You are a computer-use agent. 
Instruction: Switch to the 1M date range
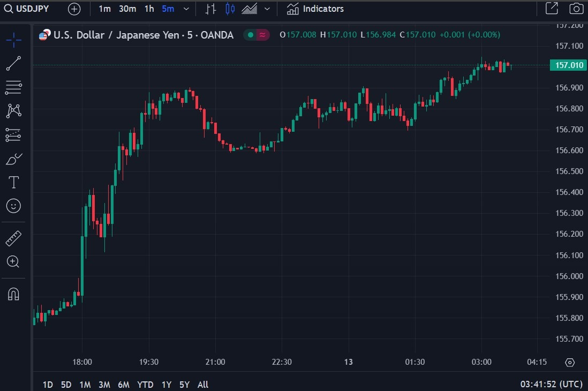(85, 384)
